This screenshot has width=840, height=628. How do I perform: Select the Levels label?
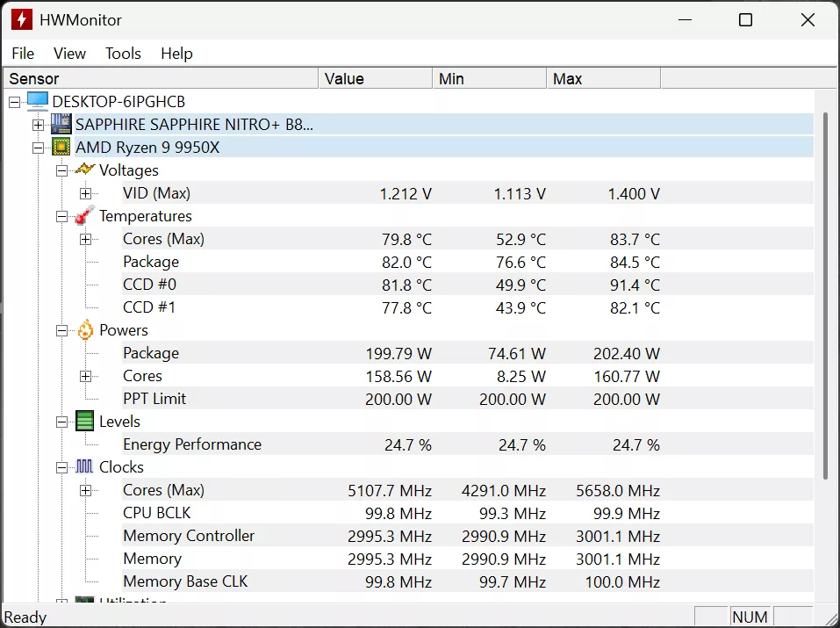(x=120, y=422)
